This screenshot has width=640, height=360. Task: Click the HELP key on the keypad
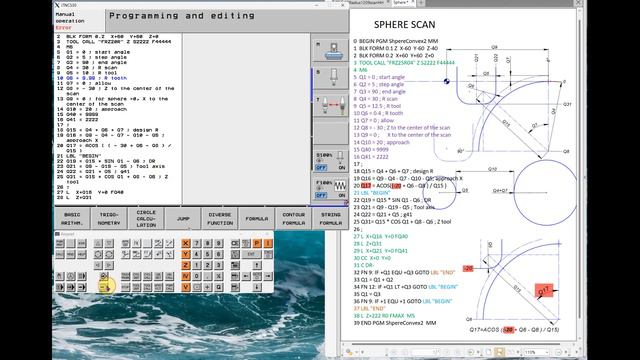tap(82, 254)
